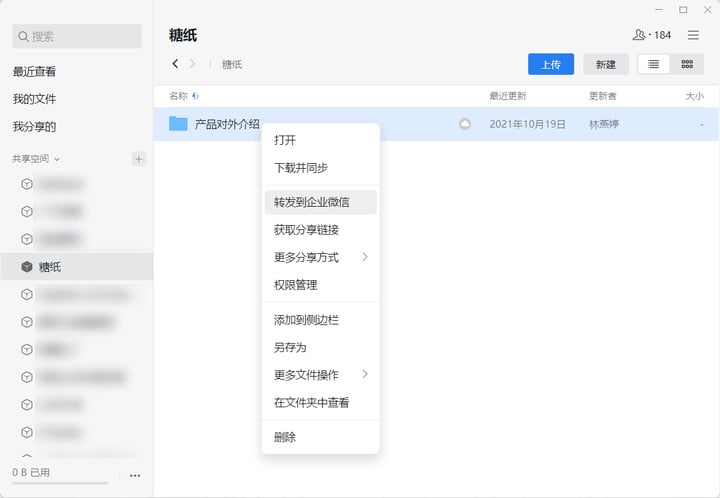Click the 新建 button
The height and width of the screenshot is (498, 720).
point(606,64)
